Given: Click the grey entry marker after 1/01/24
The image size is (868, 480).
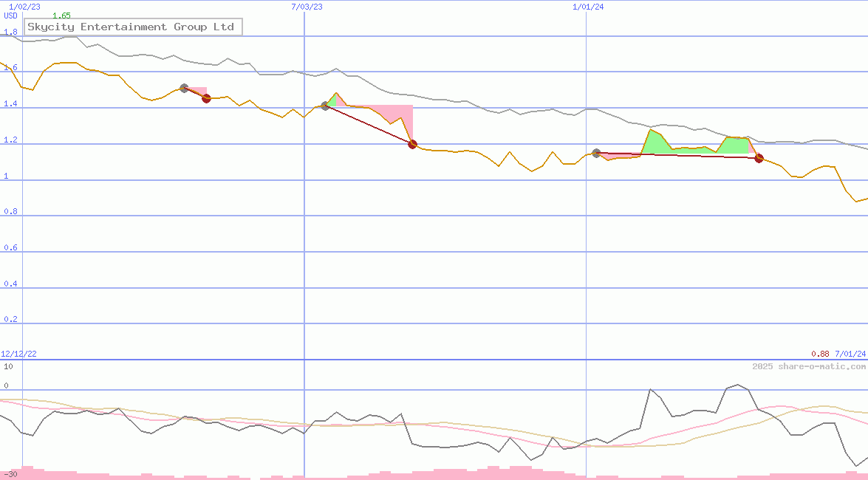Looking at the screenshot, I should coord(596,153).
